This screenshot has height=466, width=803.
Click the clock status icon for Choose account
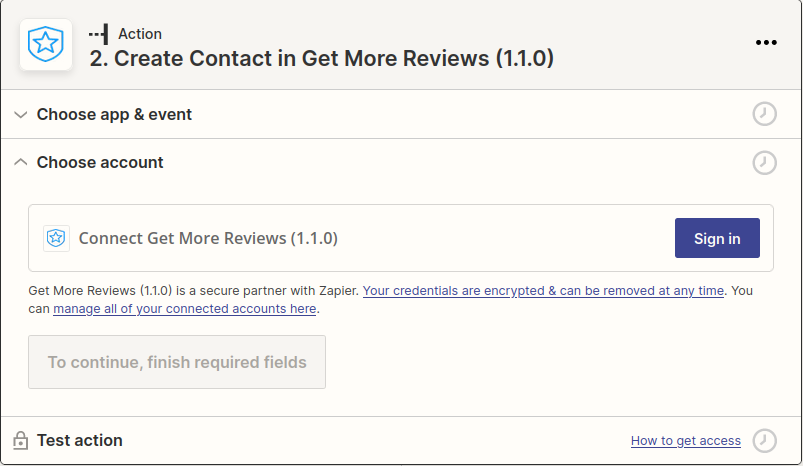(764, 162)
